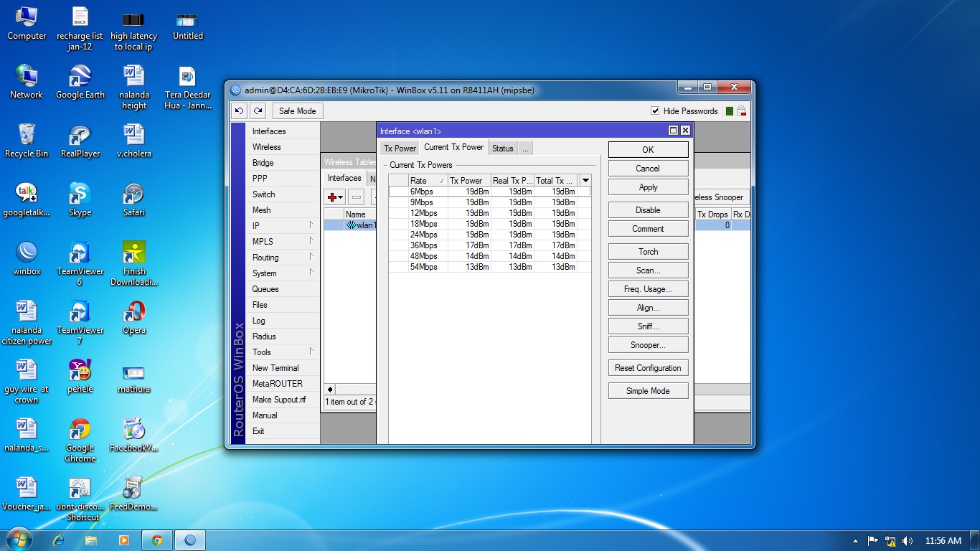
Task: Launch Google Earth from the desktop
Action: pyautogui.click(x=80, y=82)
